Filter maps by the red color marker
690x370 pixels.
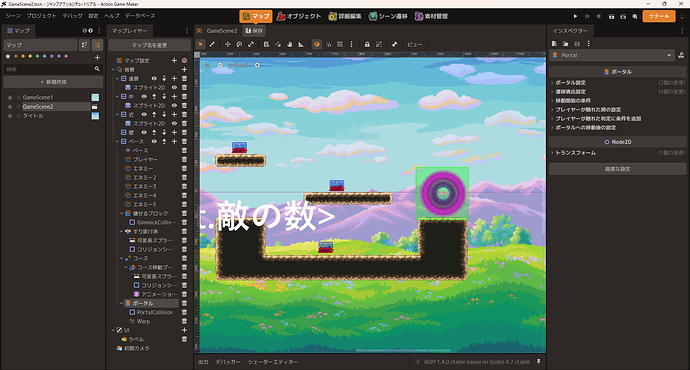[x=16, y=56]
